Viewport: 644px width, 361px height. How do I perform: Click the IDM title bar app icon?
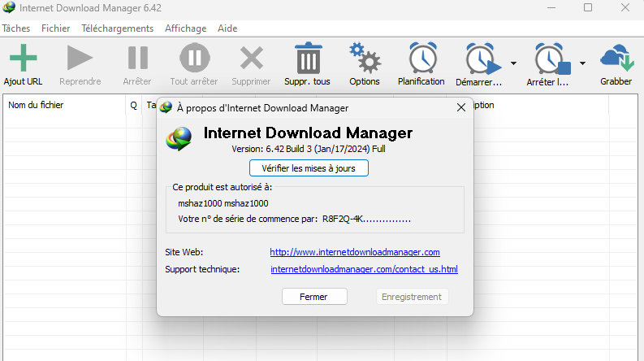tap(9, 7)
